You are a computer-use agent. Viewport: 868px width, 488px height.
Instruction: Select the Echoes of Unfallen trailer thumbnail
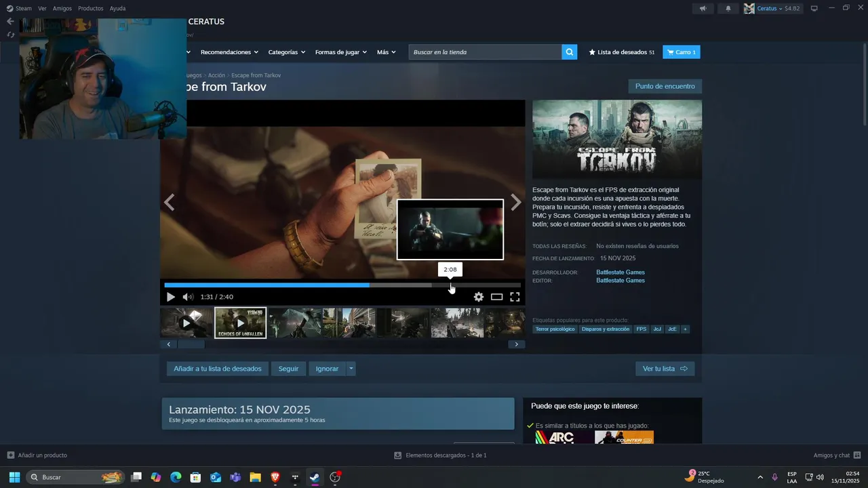pos(241,323)
